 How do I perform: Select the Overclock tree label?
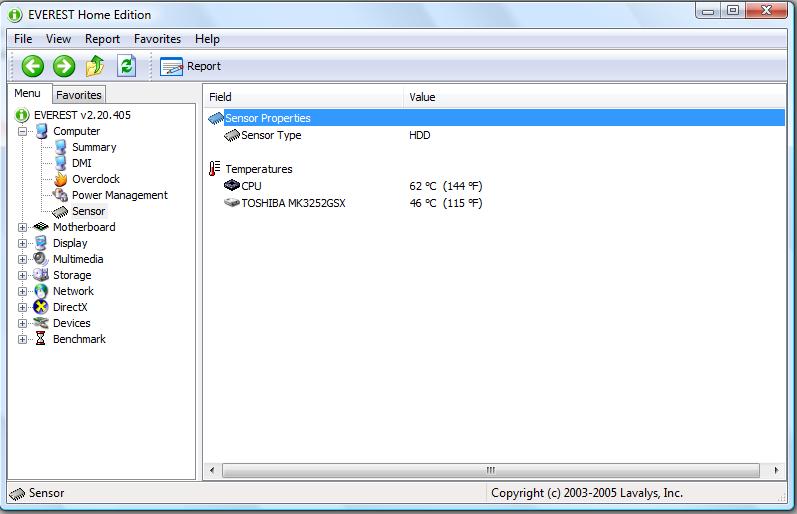coord(96,179)
